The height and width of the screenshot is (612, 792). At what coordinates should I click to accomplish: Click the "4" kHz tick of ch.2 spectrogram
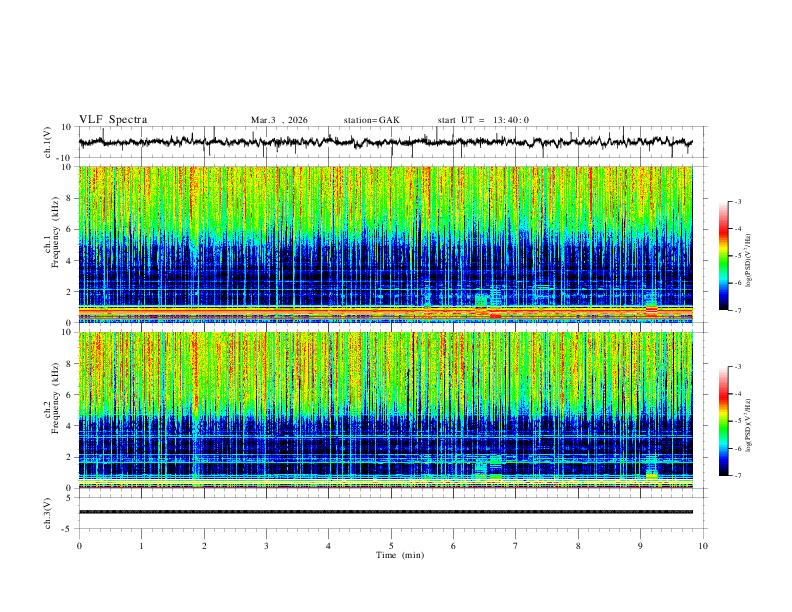[x=69, y=426]
